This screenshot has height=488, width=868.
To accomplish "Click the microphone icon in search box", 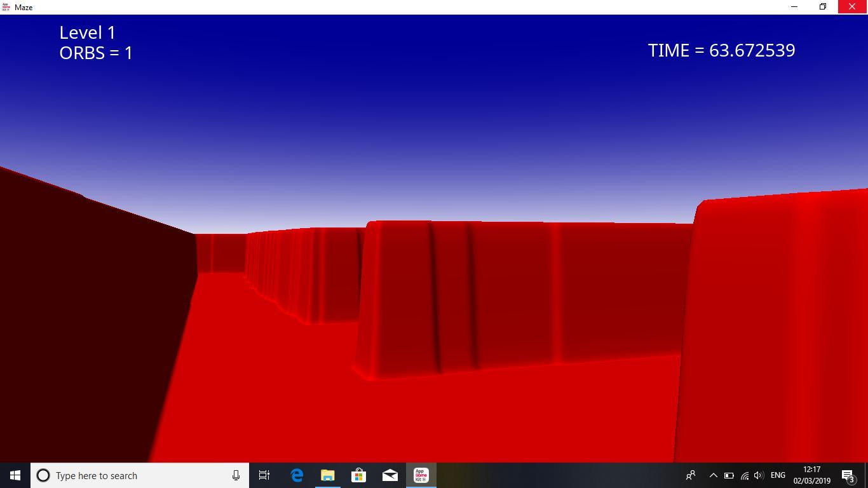I will [236, 475].
